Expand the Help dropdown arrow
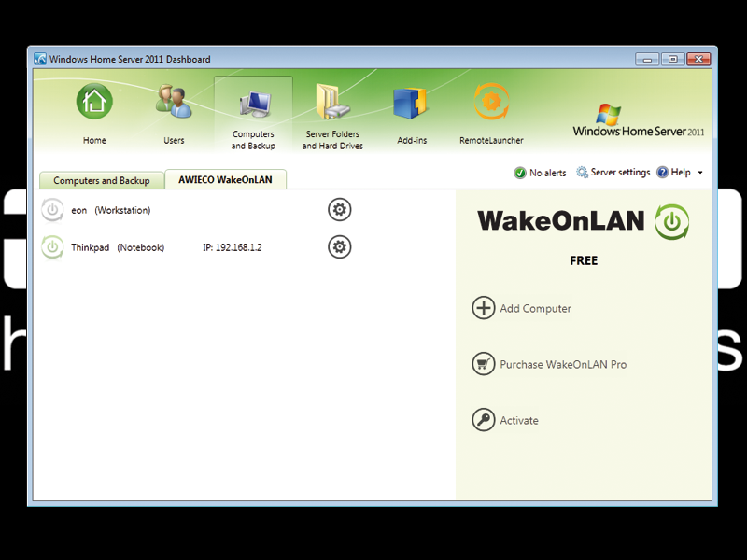The width and height of the screenshot is (747, 560). tap(700, 173)
